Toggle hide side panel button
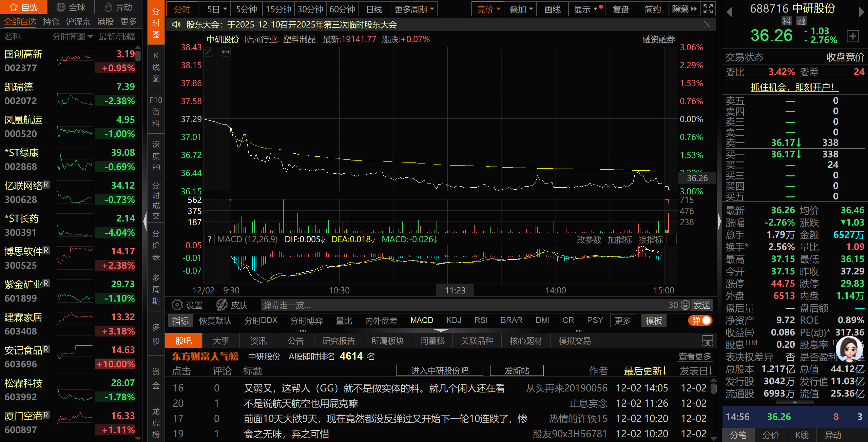Viewport: 868px width, 442px height. pos(684,9)
